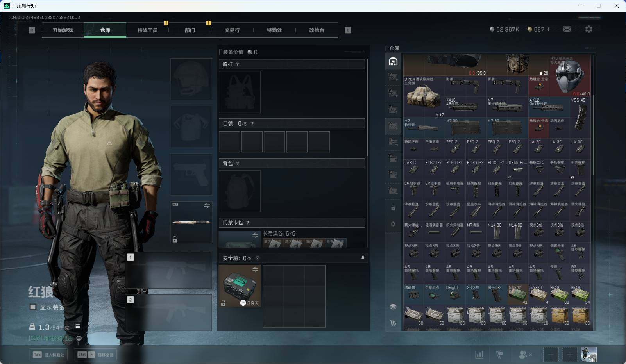Viewport: 626px width, 364px height.
Task: Click the skull icon beside world chat message
Action: (79, 338)
